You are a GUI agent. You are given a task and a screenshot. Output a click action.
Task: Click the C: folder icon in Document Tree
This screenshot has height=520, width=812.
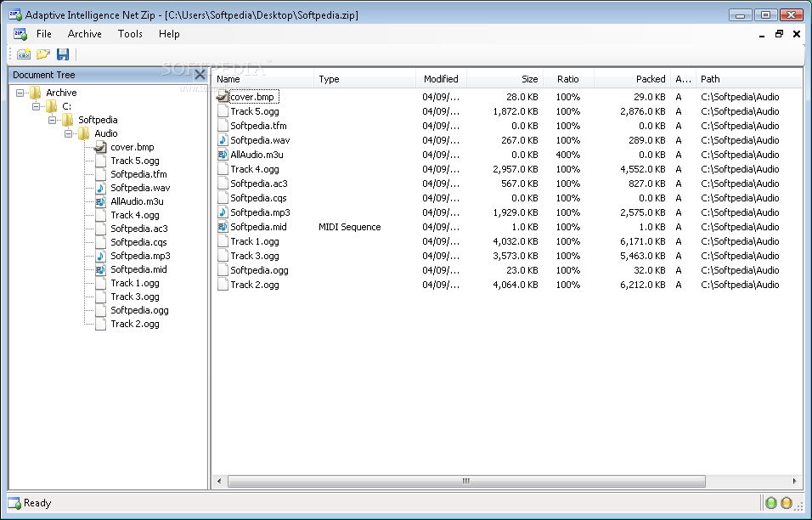[x=51, y=106]
